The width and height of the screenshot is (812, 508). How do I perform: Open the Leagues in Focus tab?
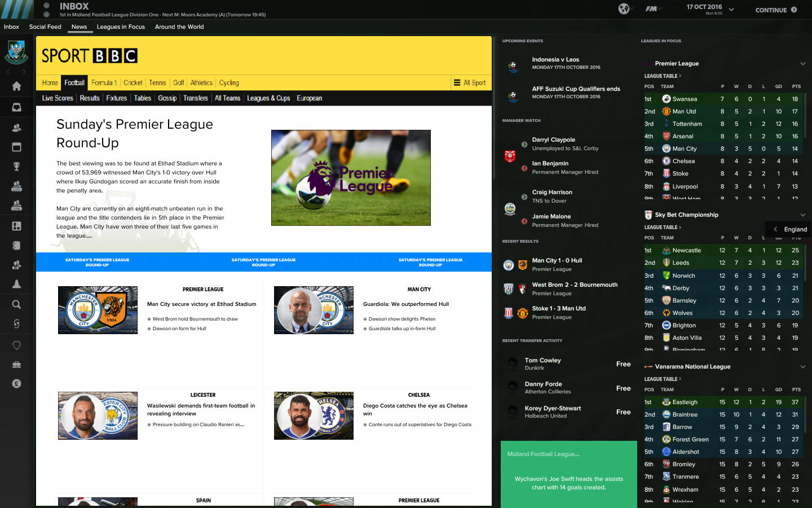tap(121, 27)
